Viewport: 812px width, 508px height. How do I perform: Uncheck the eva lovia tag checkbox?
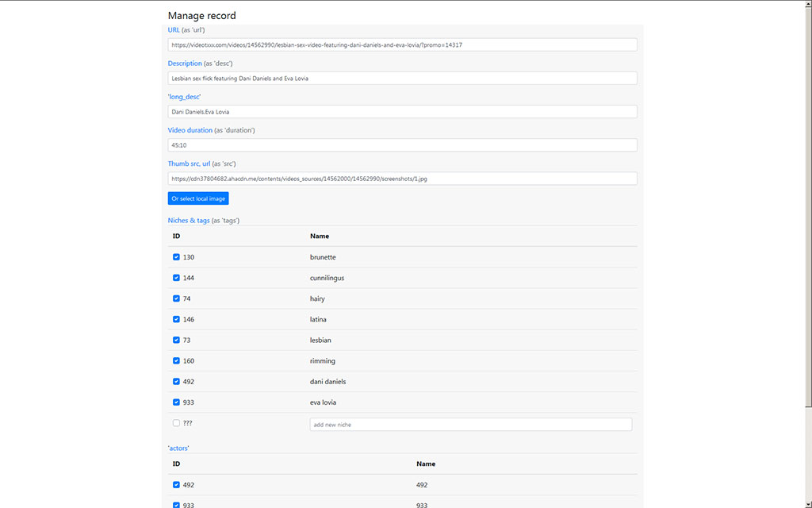tap(176, 402)
